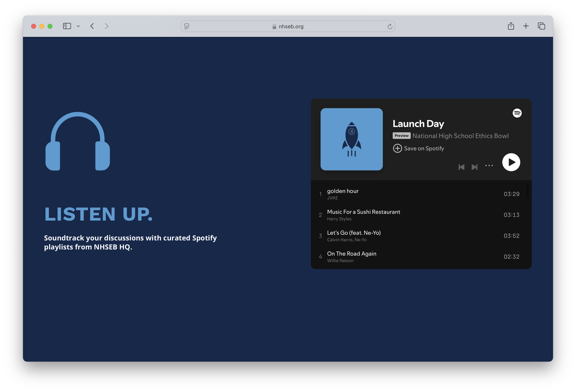
Task: Click the nhseb.org address field
Action: [x=291, y=26]
